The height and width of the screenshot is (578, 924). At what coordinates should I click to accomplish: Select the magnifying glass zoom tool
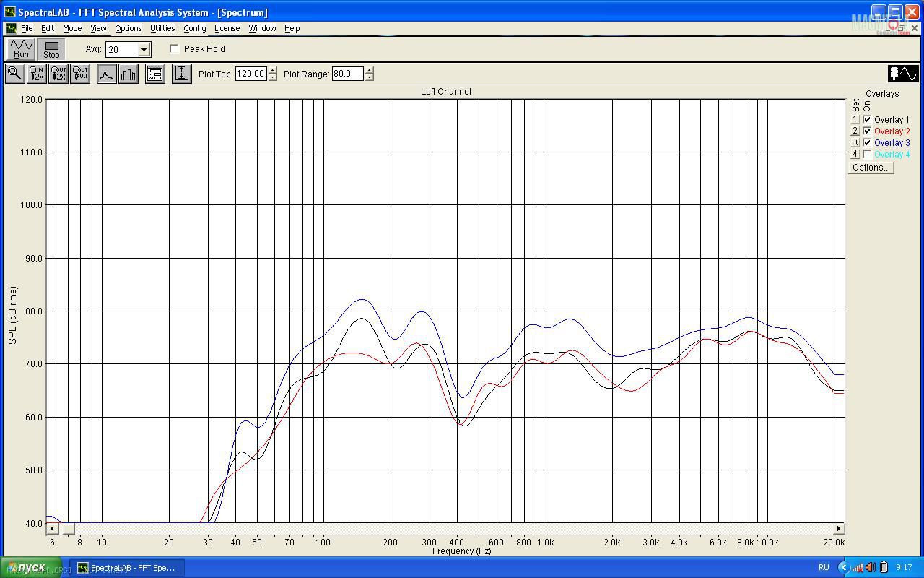click(x=14, y=74)
